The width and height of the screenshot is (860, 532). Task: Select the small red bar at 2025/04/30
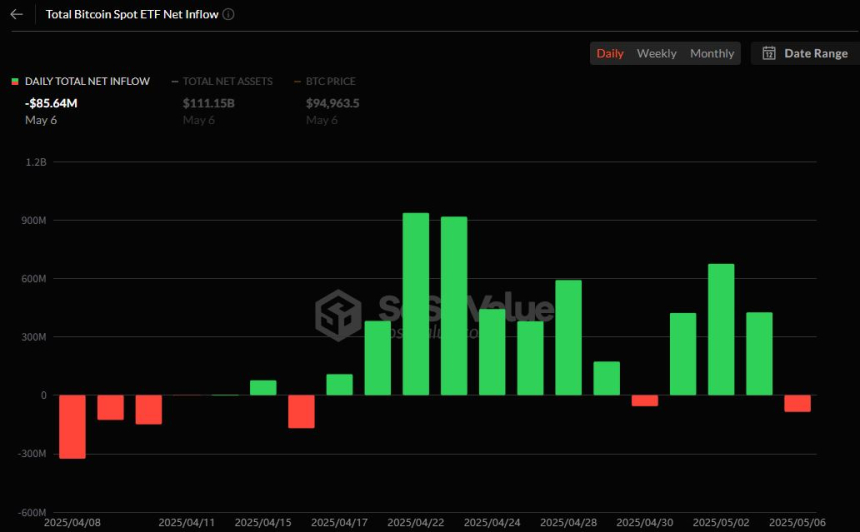[644, 400]
